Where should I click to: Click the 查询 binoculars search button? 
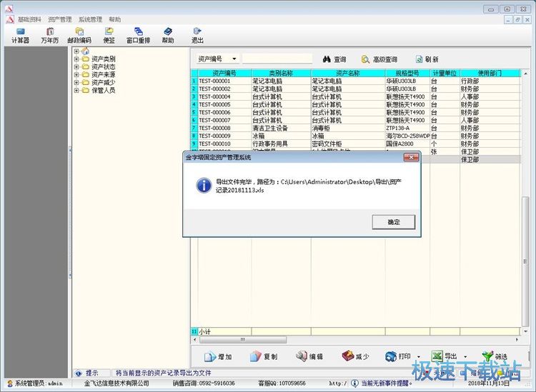point(334,59)
